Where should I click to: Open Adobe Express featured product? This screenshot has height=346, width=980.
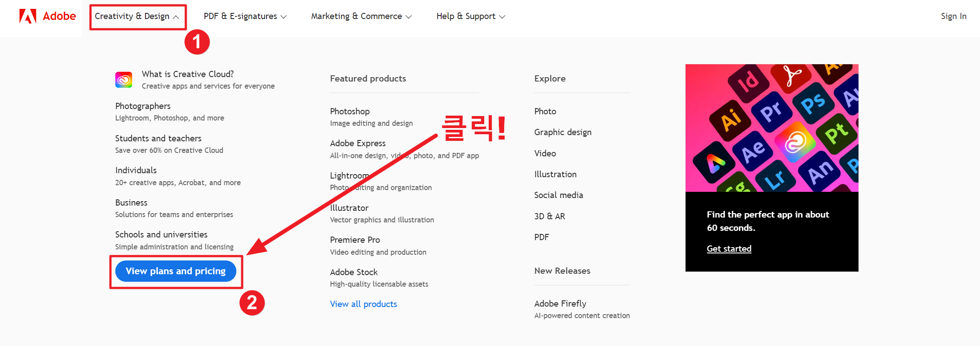[404, 149]
